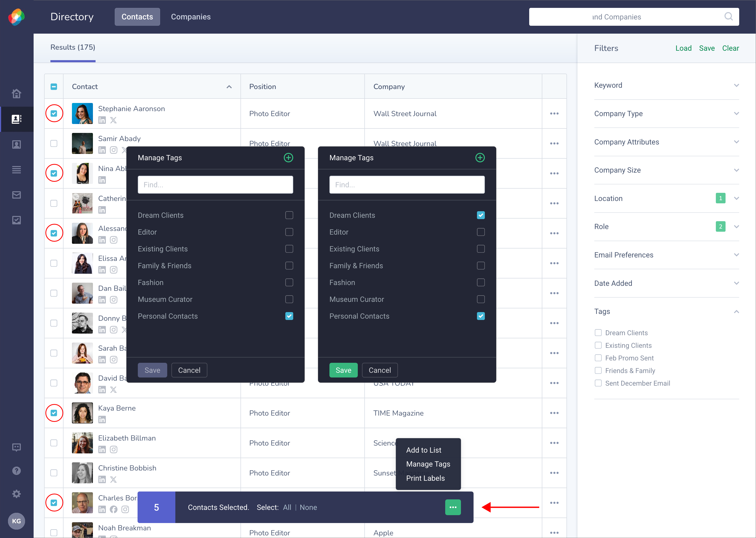
Task: Open the lists icon in sidebar
Action: (17, 170)
